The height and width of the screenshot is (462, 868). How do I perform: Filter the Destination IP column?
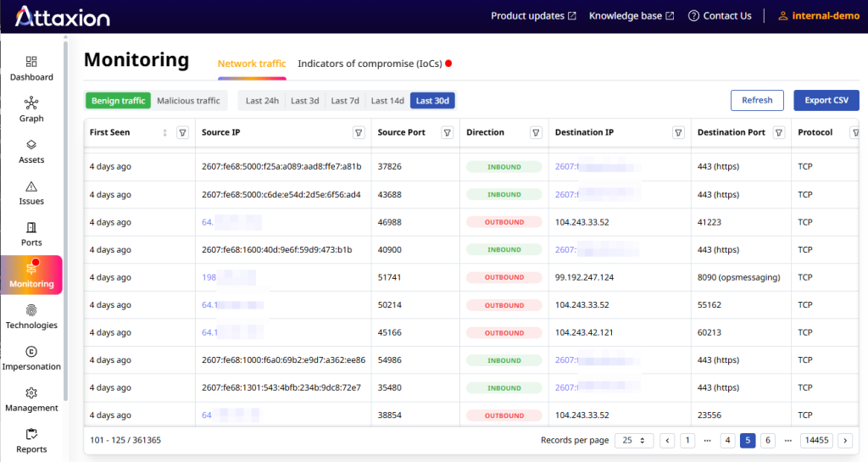[x=678, y=133]
